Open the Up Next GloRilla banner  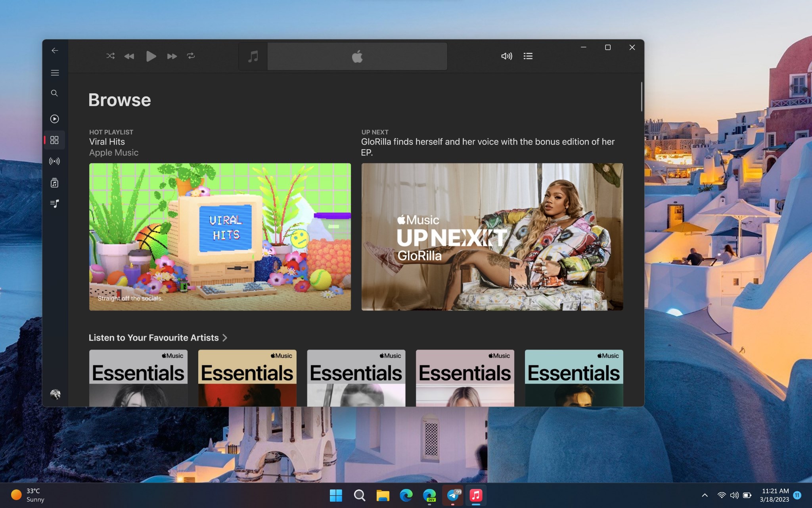pos(492,237)
